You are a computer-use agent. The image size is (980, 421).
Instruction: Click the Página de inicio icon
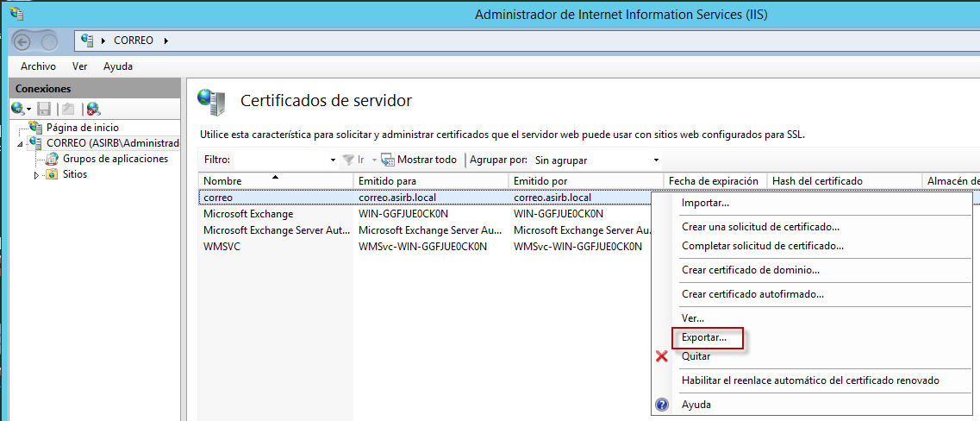36,127
